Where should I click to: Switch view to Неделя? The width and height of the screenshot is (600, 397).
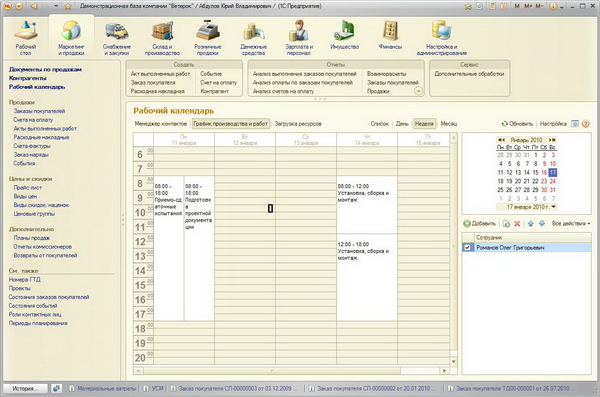[424, 124]
